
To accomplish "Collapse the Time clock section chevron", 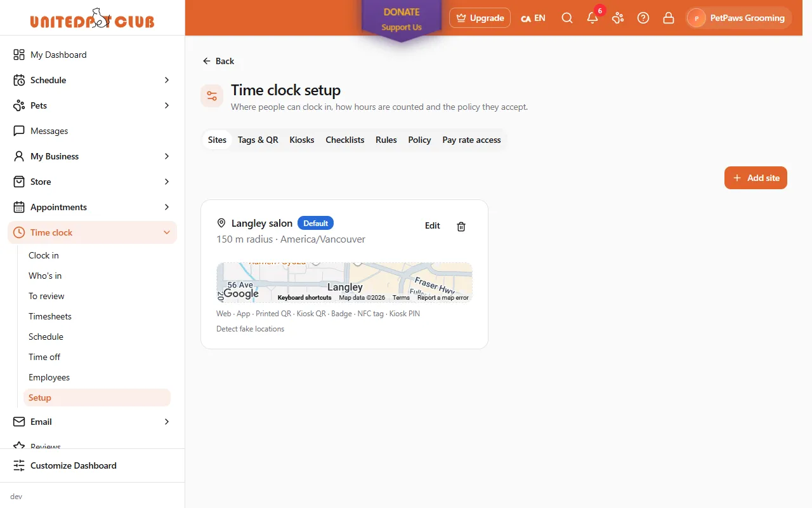I will 167,232.
